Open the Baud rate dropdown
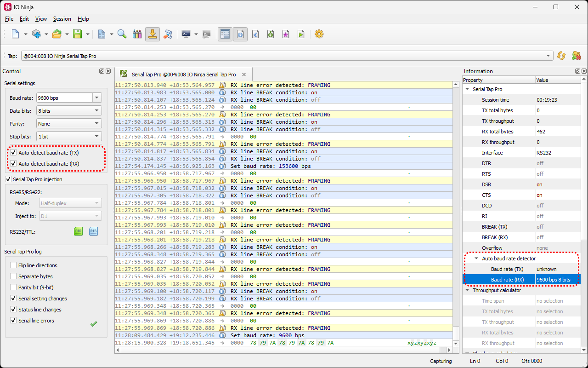 pos(96,98)
